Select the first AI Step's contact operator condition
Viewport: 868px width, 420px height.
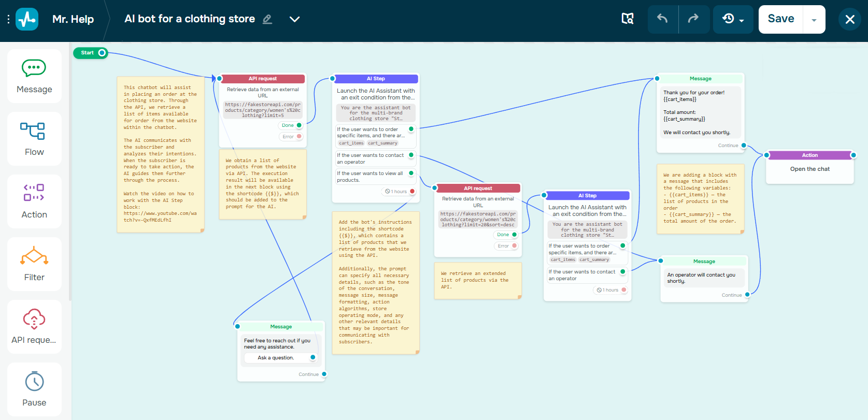[x=376, y=158]
